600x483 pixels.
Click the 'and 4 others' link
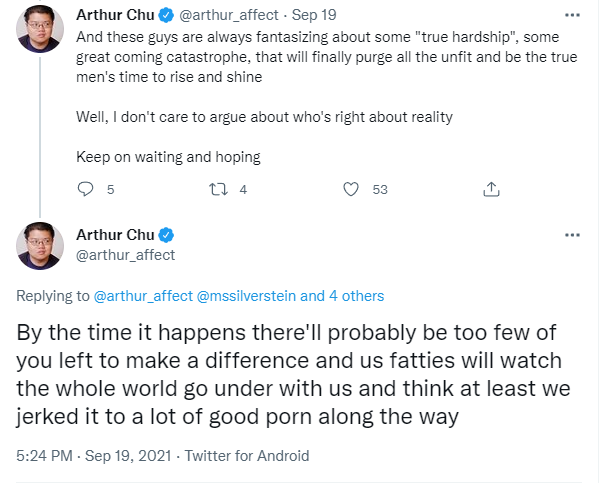click(x=342, y=296)
